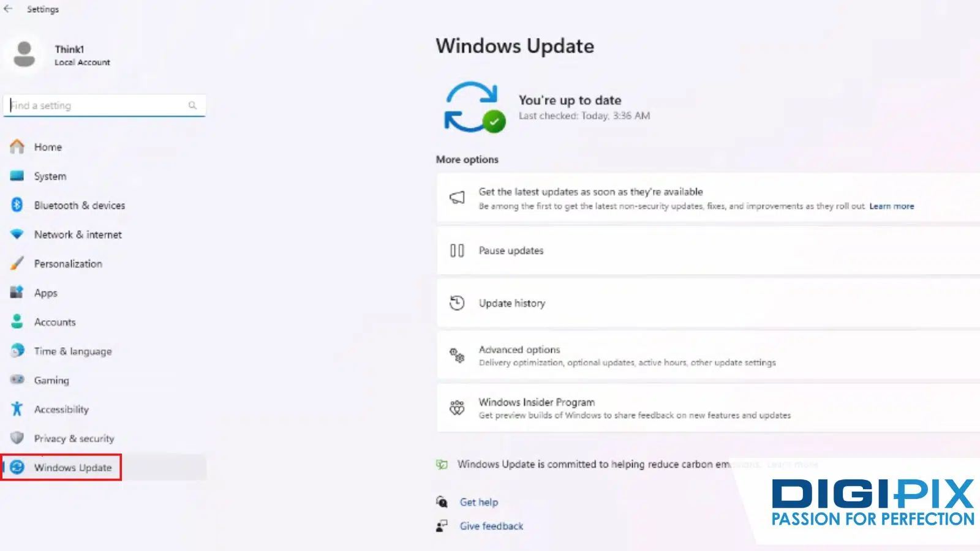This screenshot has height=551, width=980.
Task: Select the Bluetooth & devices icon
Action: pos(17,205)
